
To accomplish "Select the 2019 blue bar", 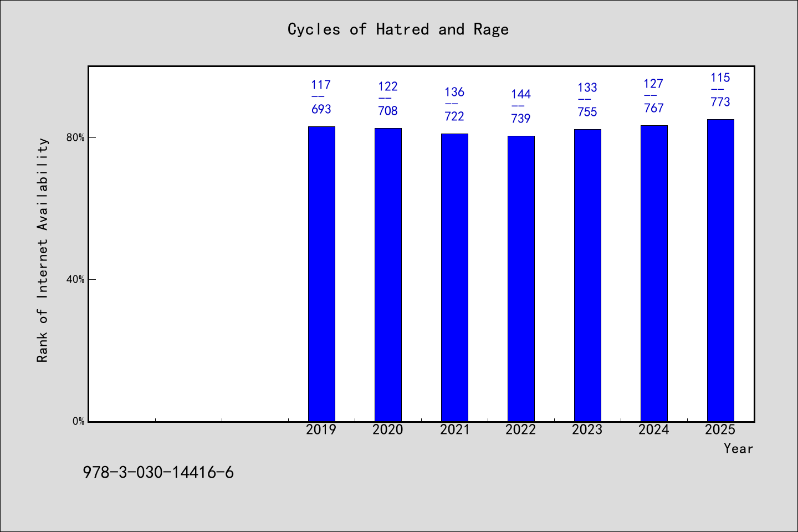I will (x=321, y=274).
